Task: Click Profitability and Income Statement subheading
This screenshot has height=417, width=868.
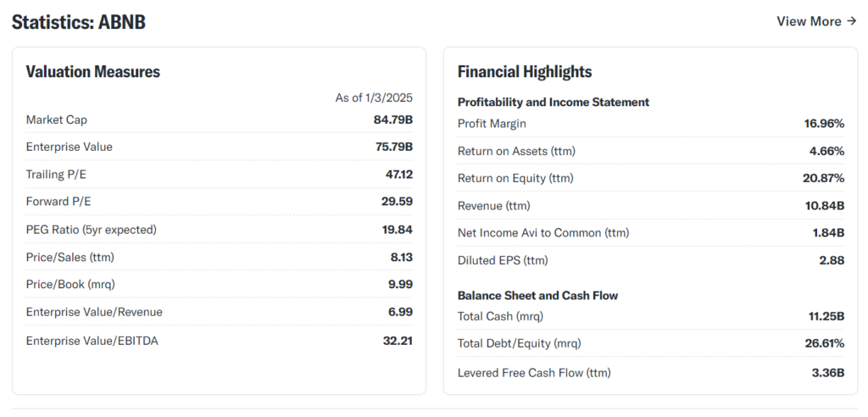Action: [554, 103]
